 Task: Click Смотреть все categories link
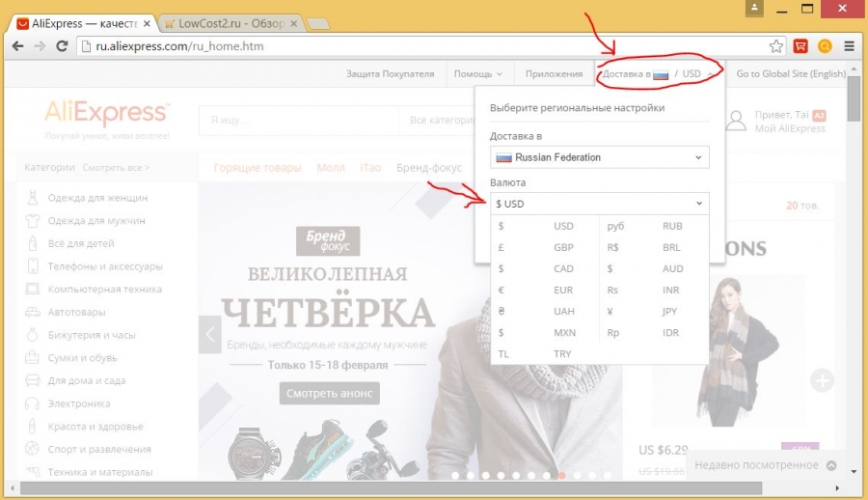[x=116, y=167]
